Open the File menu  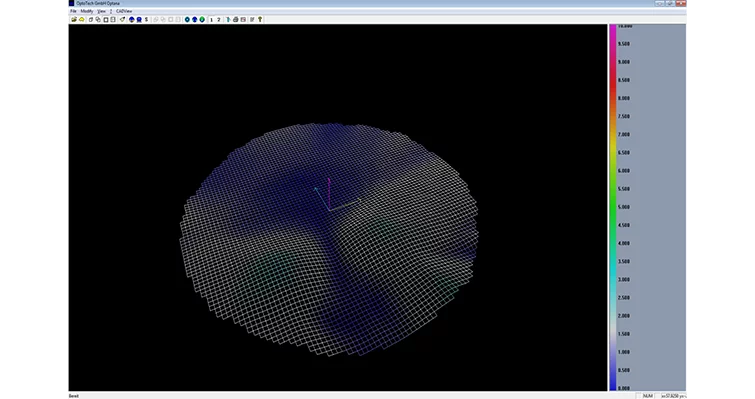point(73,11)
